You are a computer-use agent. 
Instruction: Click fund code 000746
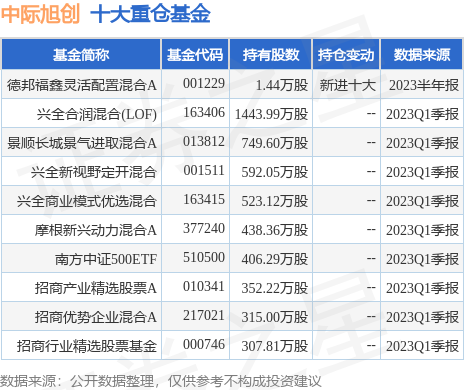tap(204, 344)
